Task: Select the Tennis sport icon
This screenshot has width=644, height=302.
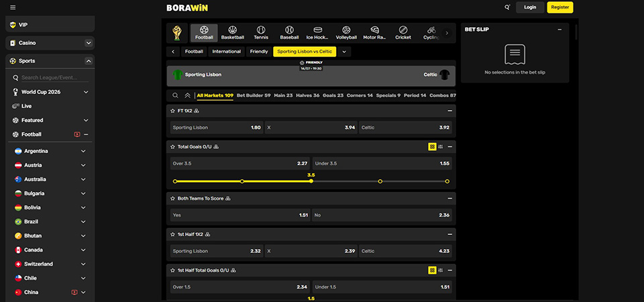Action: point(261,33)
